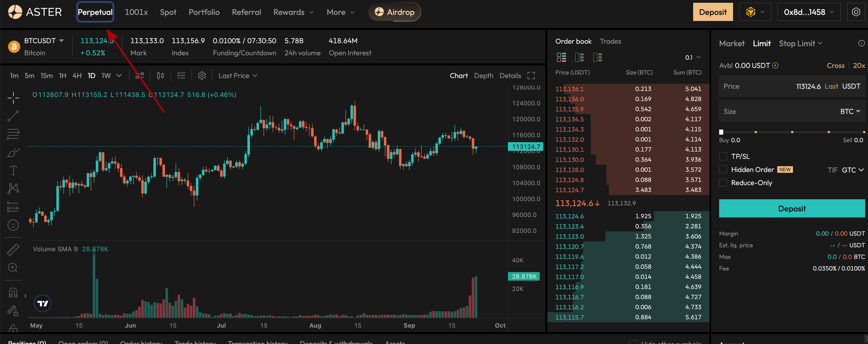
Task: Select the text annotation tool
Action: click(13, 170)
